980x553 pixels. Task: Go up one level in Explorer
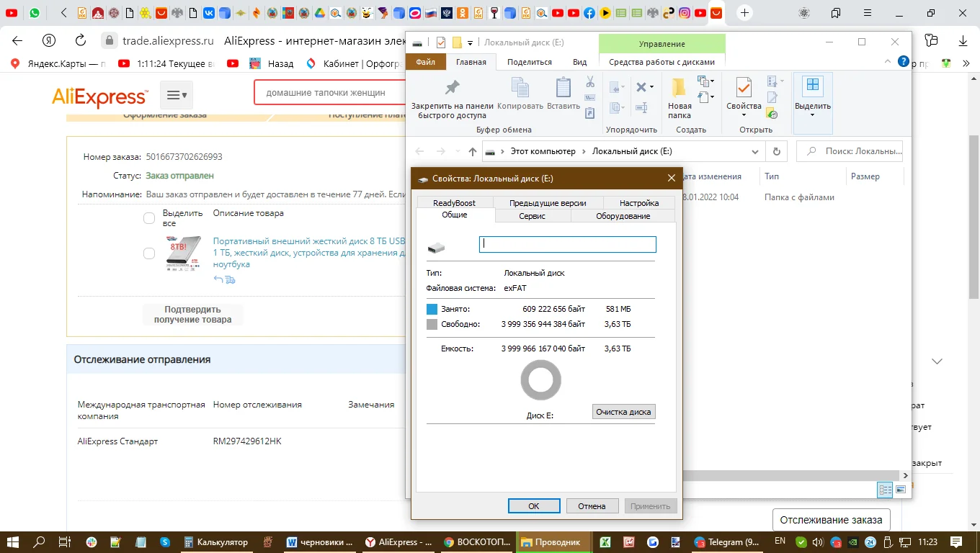click(473, 152)
